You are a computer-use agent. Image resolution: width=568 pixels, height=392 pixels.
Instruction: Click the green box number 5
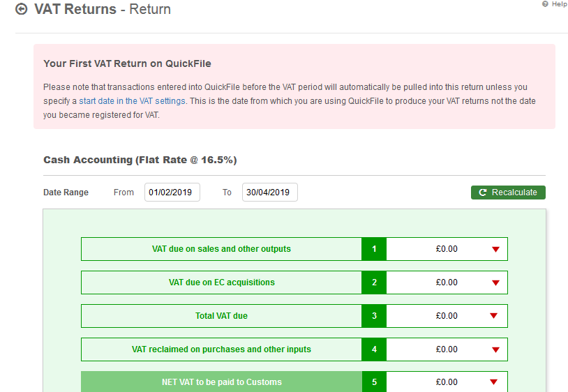374,382
